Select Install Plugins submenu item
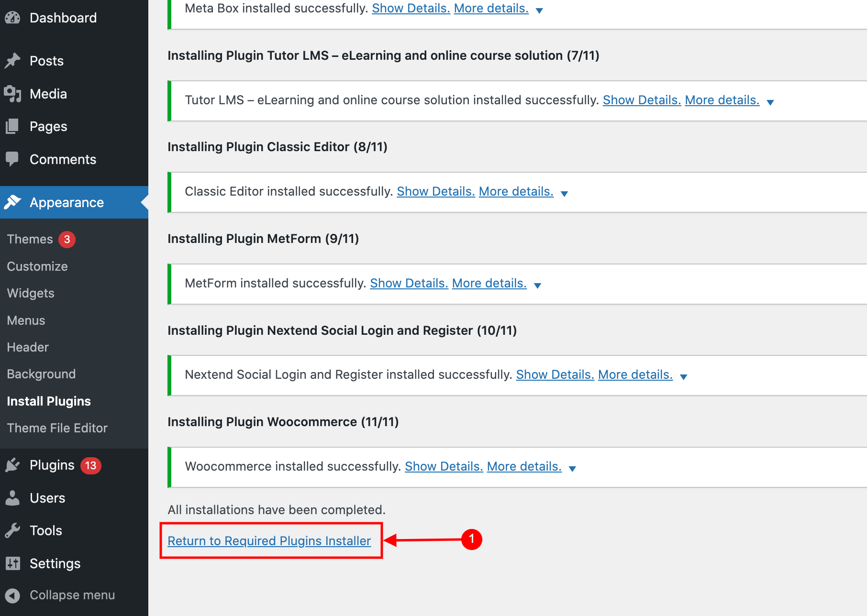The height and width of the screenshot is (616, 867). pyautogui.click(x=49, y=401)
